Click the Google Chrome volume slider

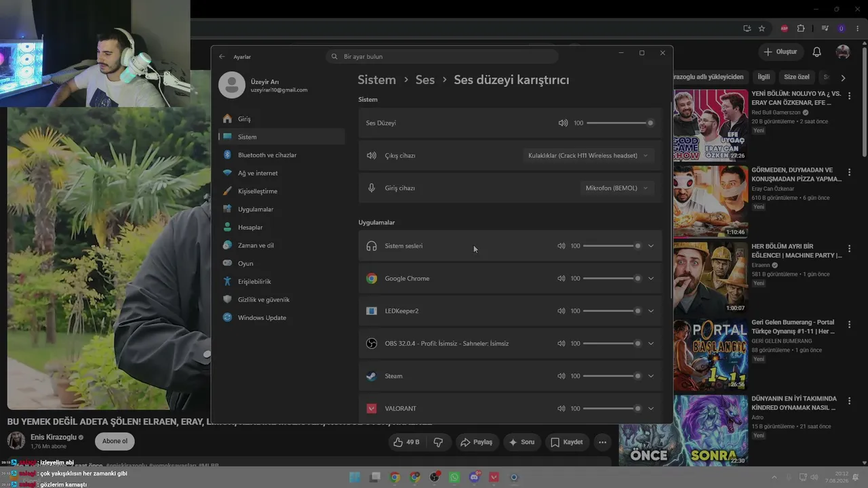pyautogui.click(x=612, y=279)
